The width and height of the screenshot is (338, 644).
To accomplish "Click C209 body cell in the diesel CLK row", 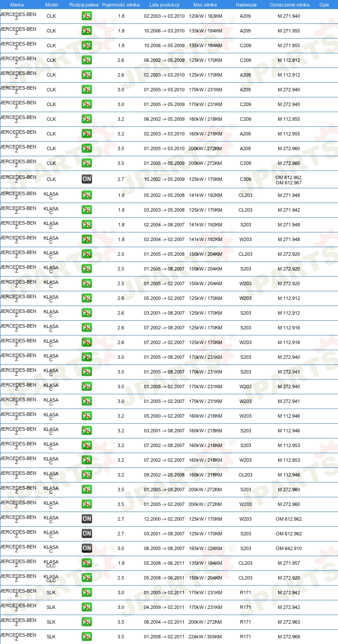I will pos(246,179).
